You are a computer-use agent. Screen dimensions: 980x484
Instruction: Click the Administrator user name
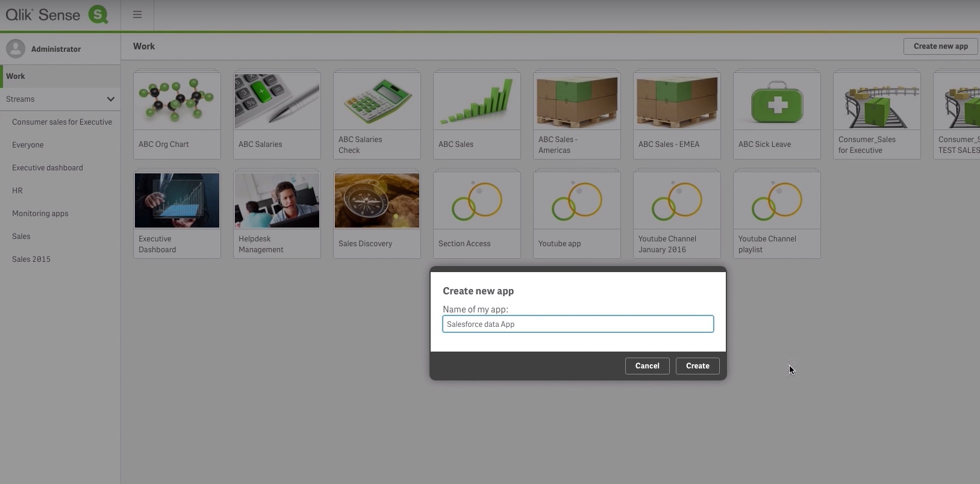tap(56, 49)
